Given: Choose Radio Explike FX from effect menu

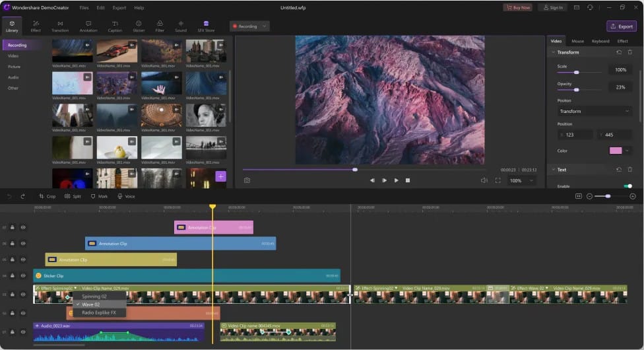Looking at the screenshot, I should pyautogui.click(x=98, y=312).
